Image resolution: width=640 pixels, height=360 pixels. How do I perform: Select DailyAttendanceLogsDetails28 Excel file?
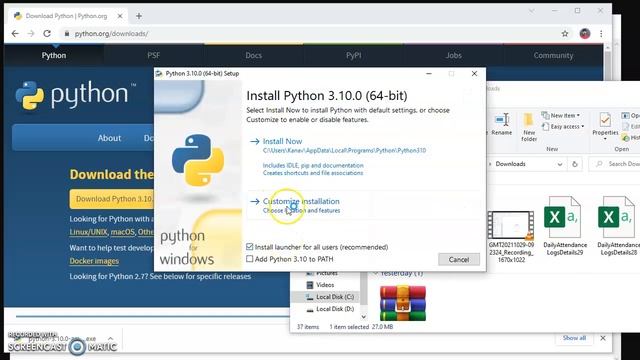(618, 227)
